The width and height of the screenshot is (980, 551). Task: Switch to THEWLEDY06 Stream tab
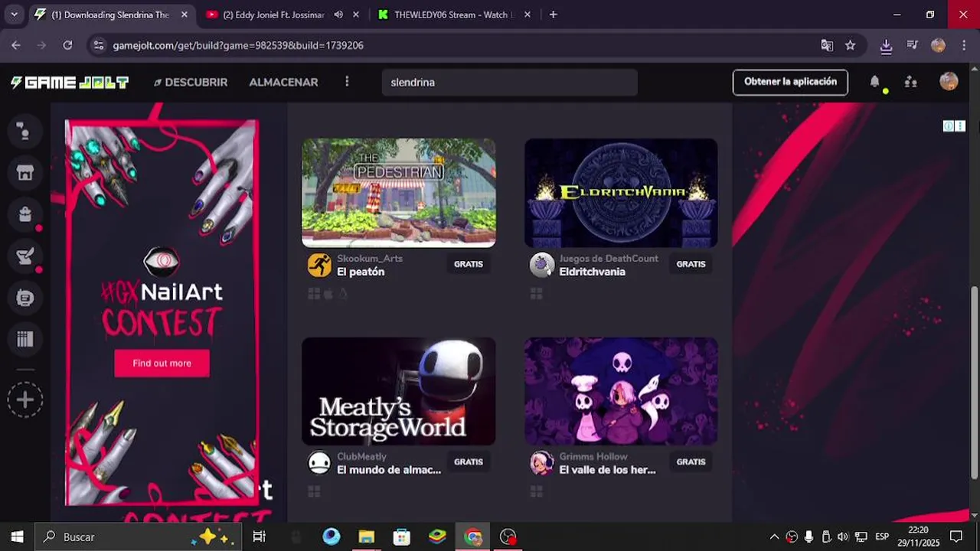[453, 15]
